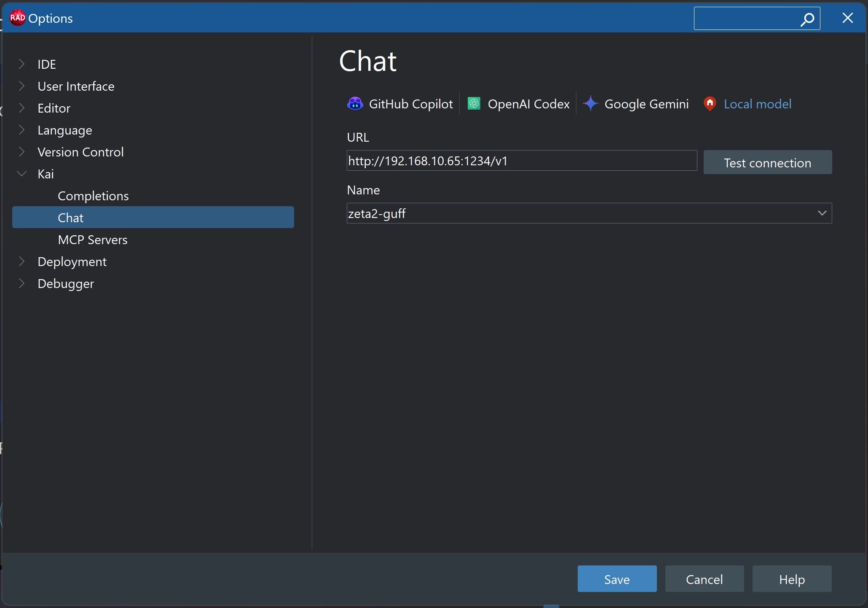Image resolution: width=868 pixels, height=608 pixels.
Task: Collapse the Kai tree node
Action: (22, 174)
